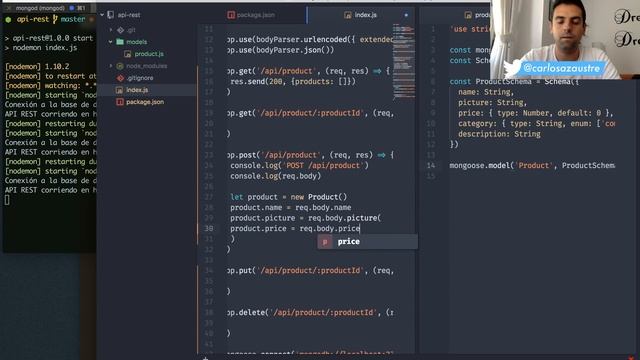Screen dimensions: 640x360
Task: Open the .gitignore file
Action: (x=140, y=78)
